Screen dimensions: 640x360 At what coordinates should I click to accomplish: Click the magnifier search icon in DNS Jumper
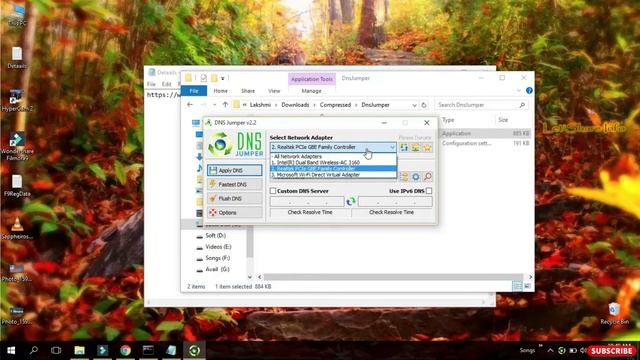coord(427,177)
